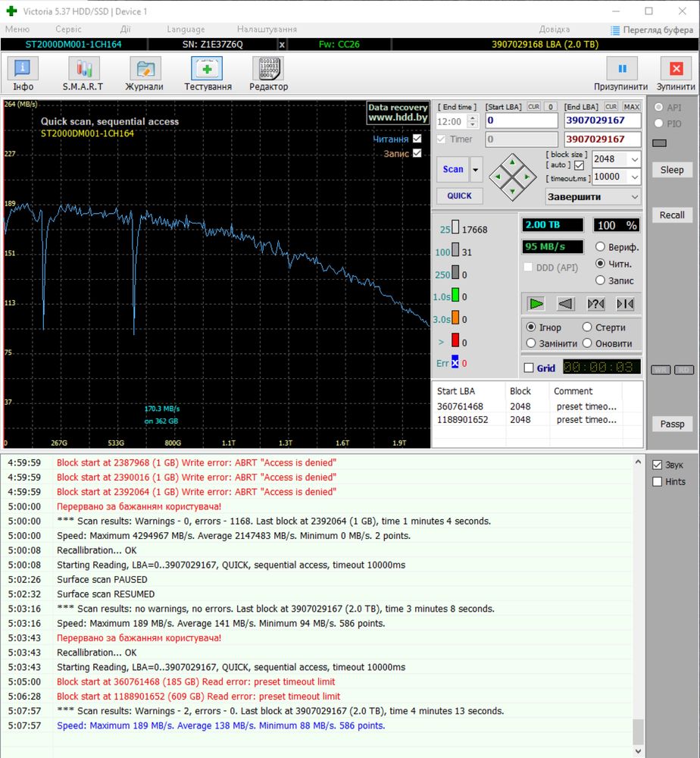The image size is (700, 758).
Task: Select the 360761468 row in the error table
Action: click(x=536, y=406)
